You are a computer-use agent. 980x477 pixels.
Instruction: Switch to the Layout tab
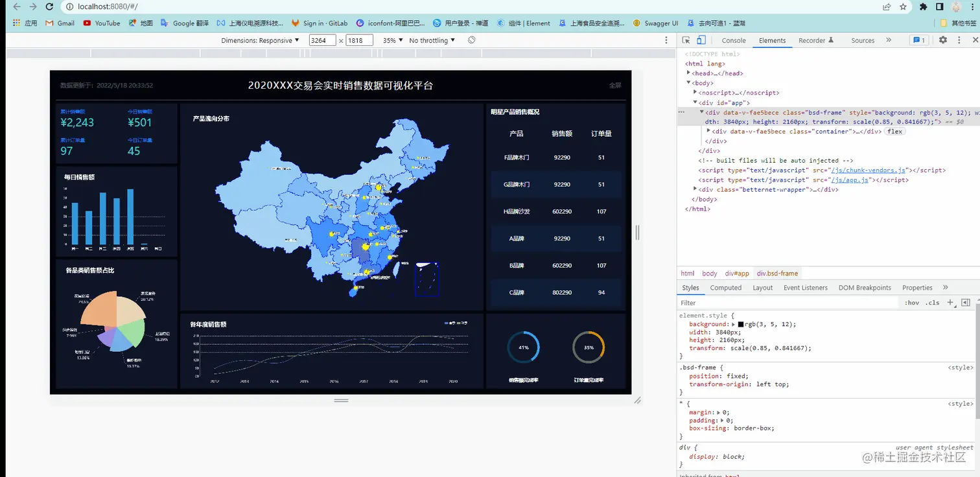[x=762, y=288]
